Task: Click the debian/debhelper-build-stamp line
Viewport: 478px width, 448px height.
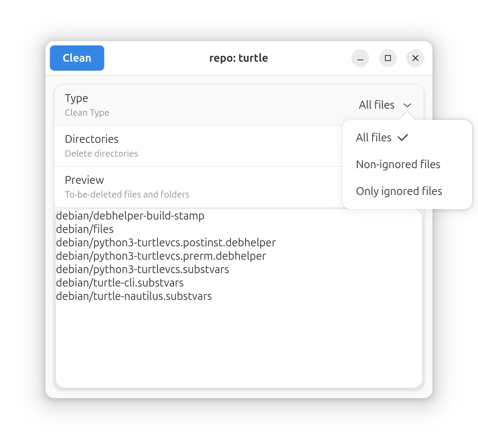Action: tap(130, 216)
